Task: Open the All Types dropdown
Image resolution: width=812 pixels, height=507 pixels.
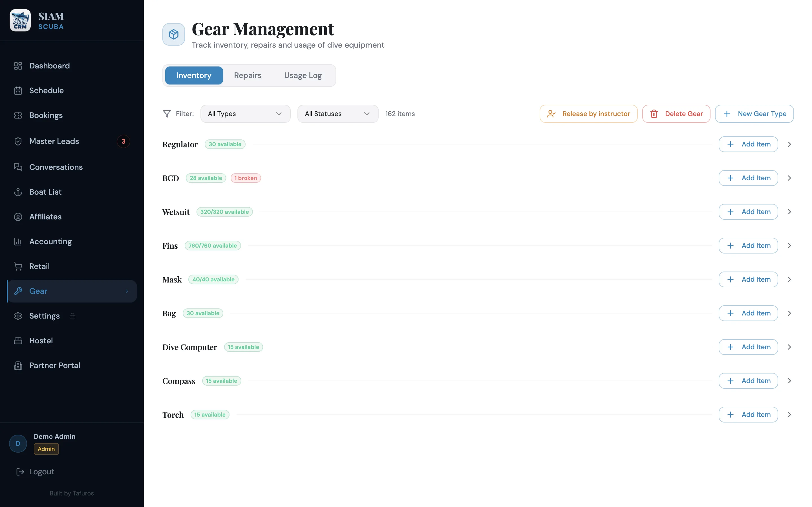Action: pyautogui.click(x=245, y=114)
